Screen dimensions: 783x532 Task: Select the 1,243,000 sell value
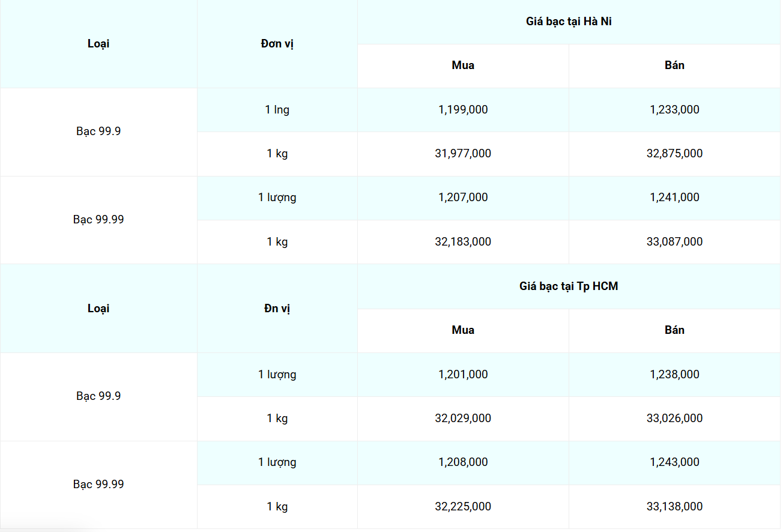674,462
